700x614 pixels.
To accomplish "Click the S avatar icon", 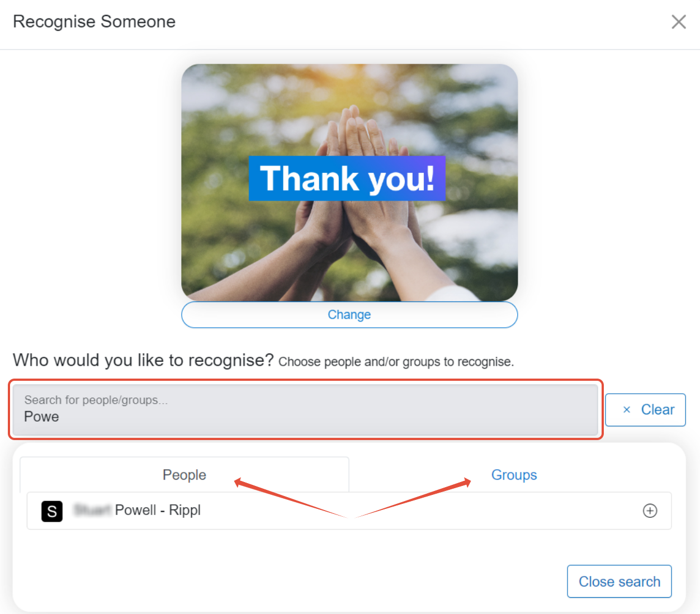I will pos(52,511).
